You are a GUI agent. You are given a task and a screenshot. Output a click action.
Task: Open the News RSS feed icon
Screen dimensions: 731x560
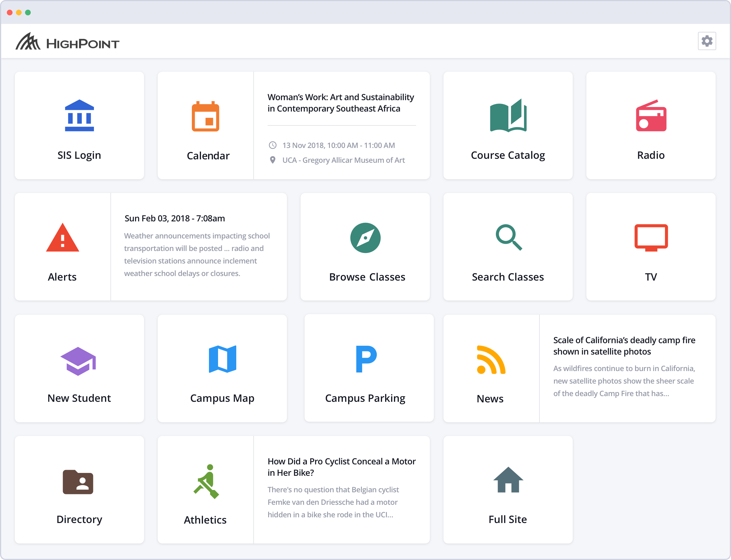click(x=491, y=360)
